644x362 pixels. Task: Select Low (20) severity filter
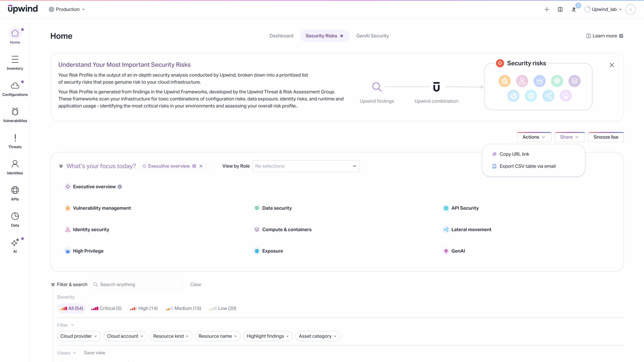223,308
